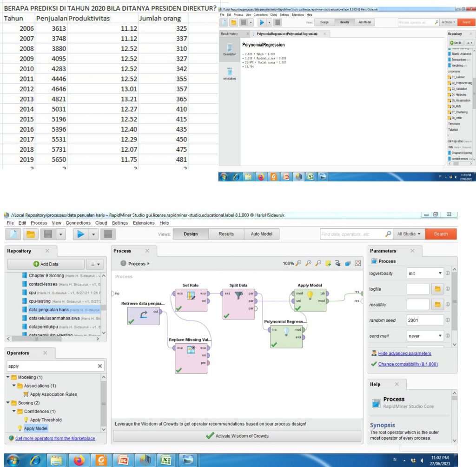Click the Retrieve data penjualan operator
The height and width of the screenshot is (467, 476).
[x=143, y=315]
